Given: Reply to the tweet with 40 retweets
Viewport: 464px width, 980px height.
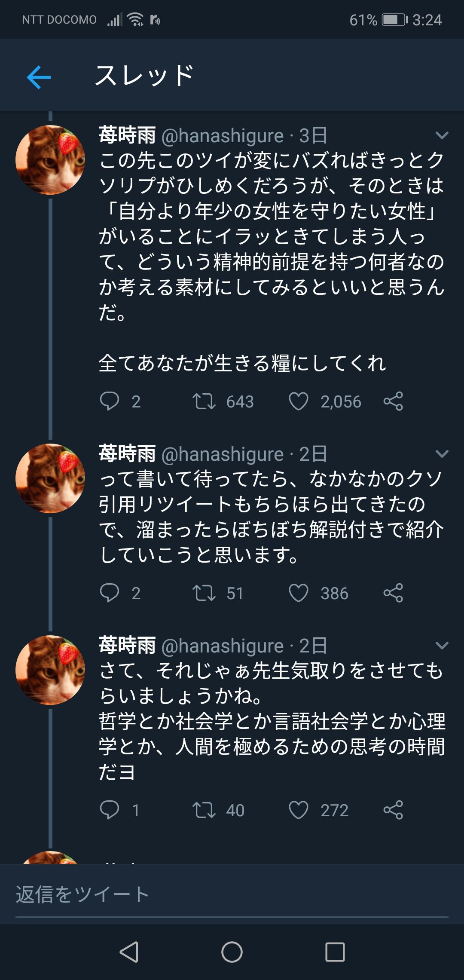Looking at the screenshot, I should pos(110,810).
